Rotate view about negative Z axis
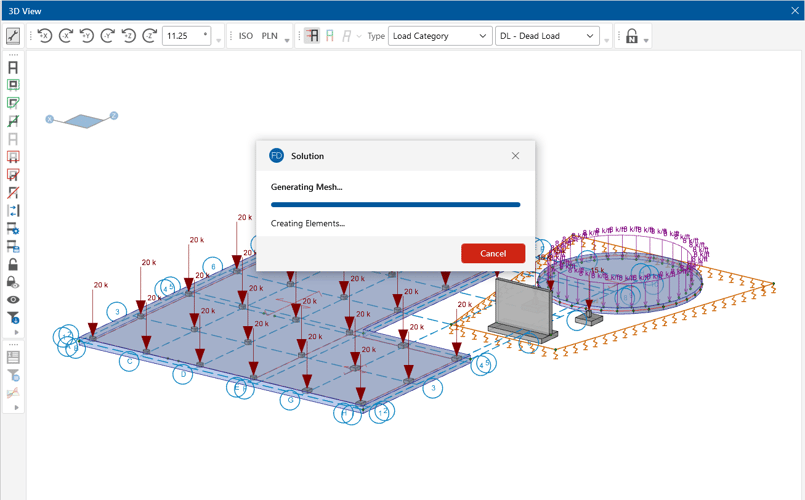This screenshot has height=500, width=805. coord(150,36)
